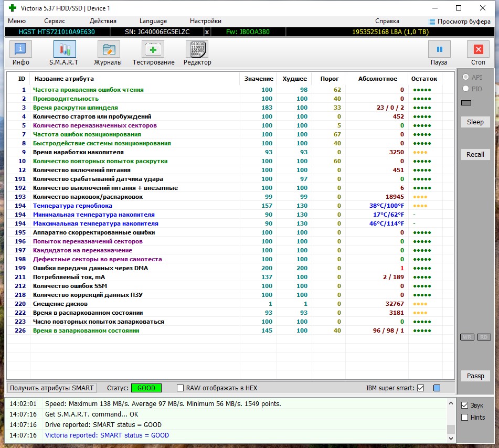Click the Passp button
The width and height of the screenshot is (499, 448).
pyautogui.click(x=475, y=376)
